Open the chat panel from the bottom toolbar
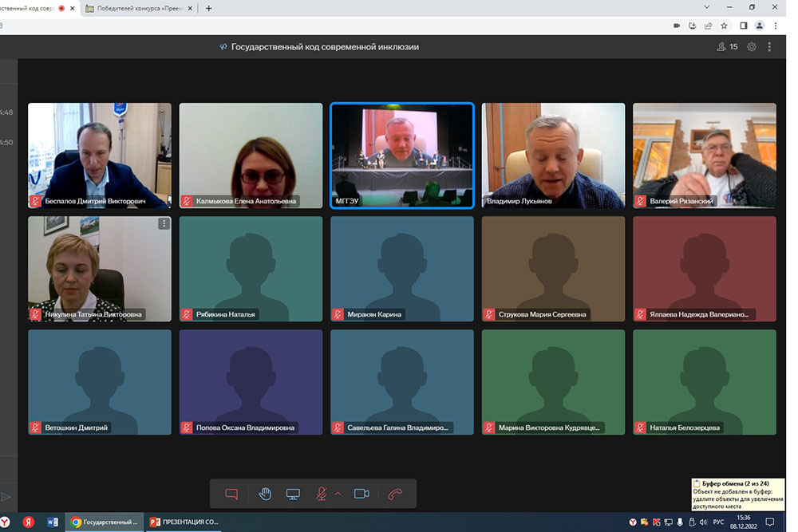 pos(231,494)
